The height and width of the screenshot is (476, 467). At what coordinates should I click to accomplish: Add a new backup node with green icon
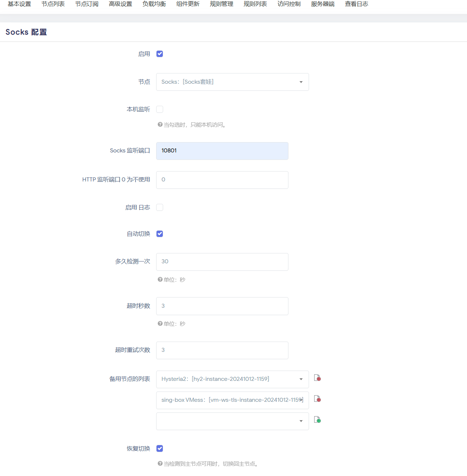[317, 420]
